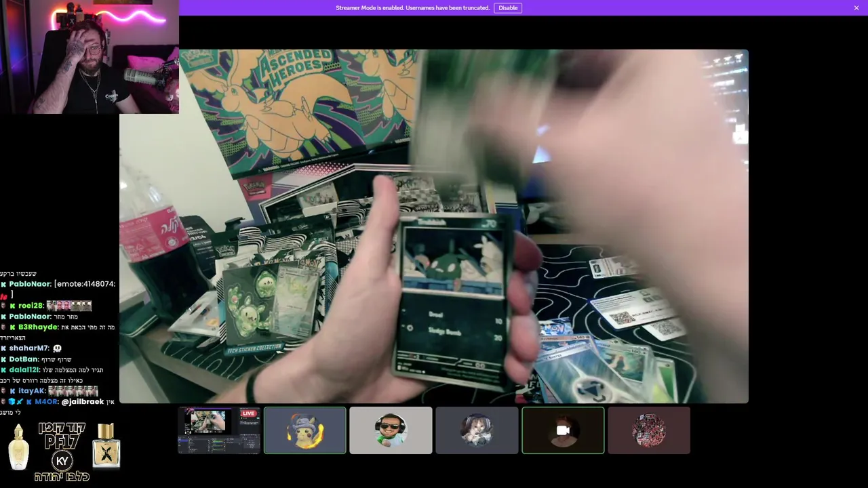The width and height of the screenshot is (868, 488).
Task: Click the KY logo circle
Action: (x=62, y=461)
